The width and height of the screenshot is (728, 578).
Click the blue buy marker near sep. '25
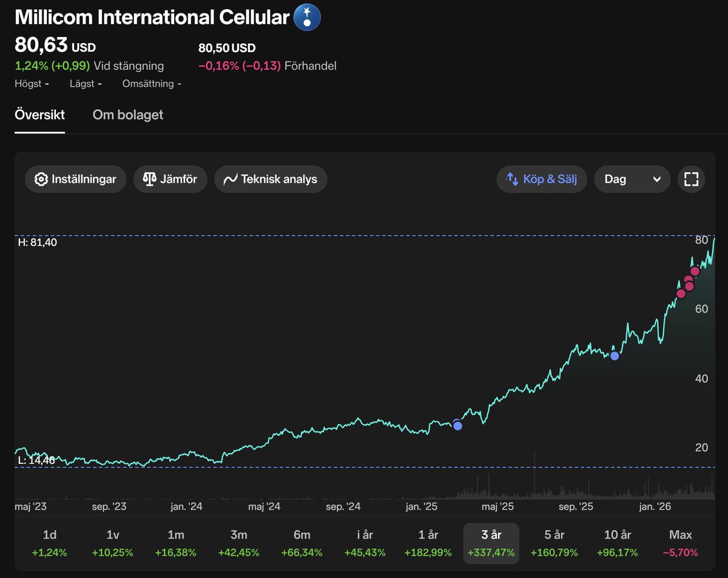coord(615,356)
